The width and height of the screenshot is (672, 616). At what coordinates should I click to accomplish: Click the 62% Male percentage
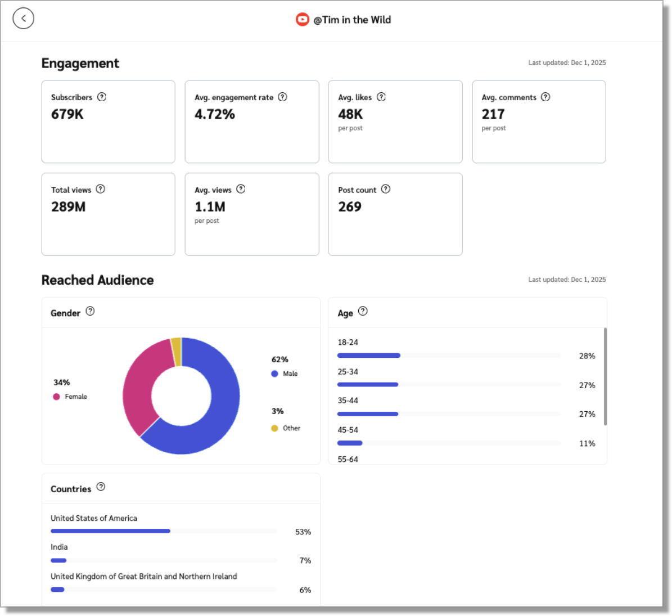coord(280,359)
